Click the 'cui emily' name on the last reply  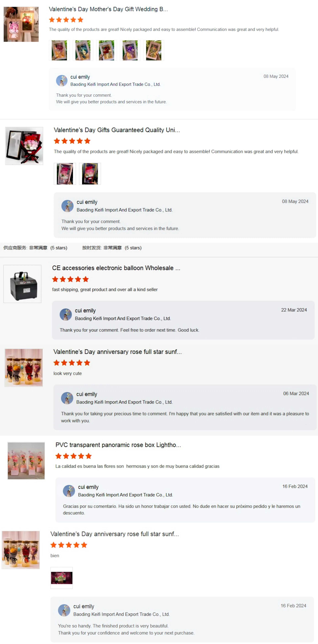[x=84, y=606]
